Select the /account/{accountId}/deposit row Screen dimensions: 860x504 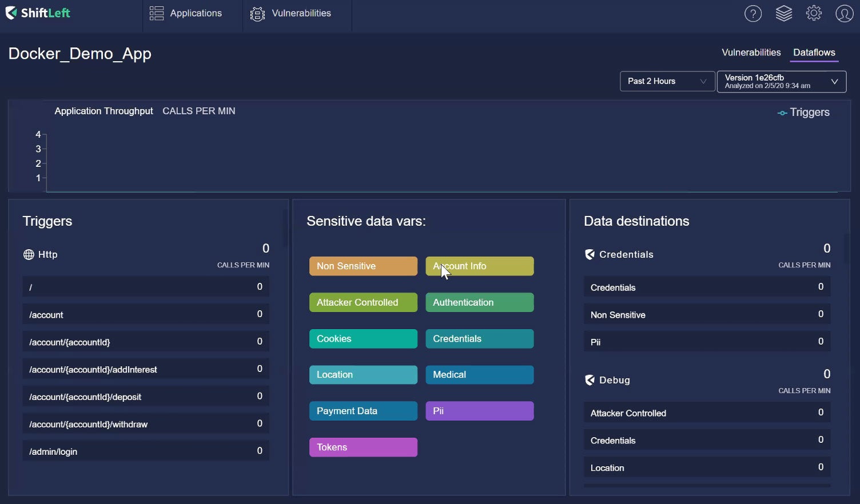[146, 397]
